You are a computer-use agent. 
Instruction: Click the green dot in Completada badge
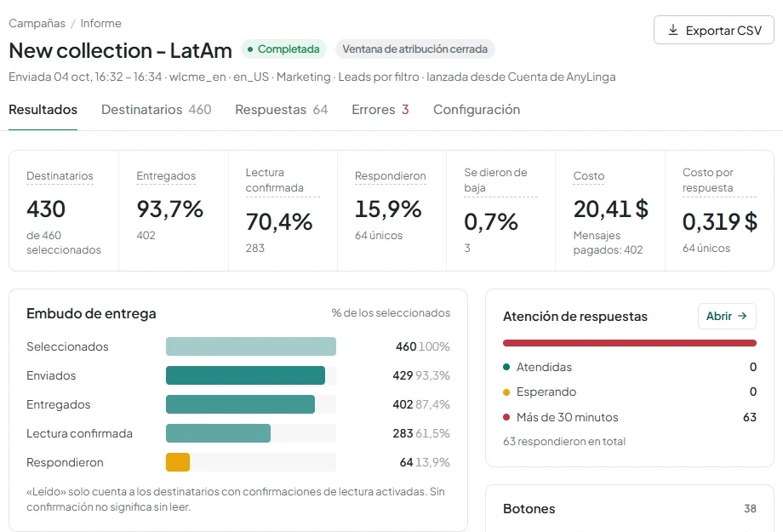(x=250, y=49)
